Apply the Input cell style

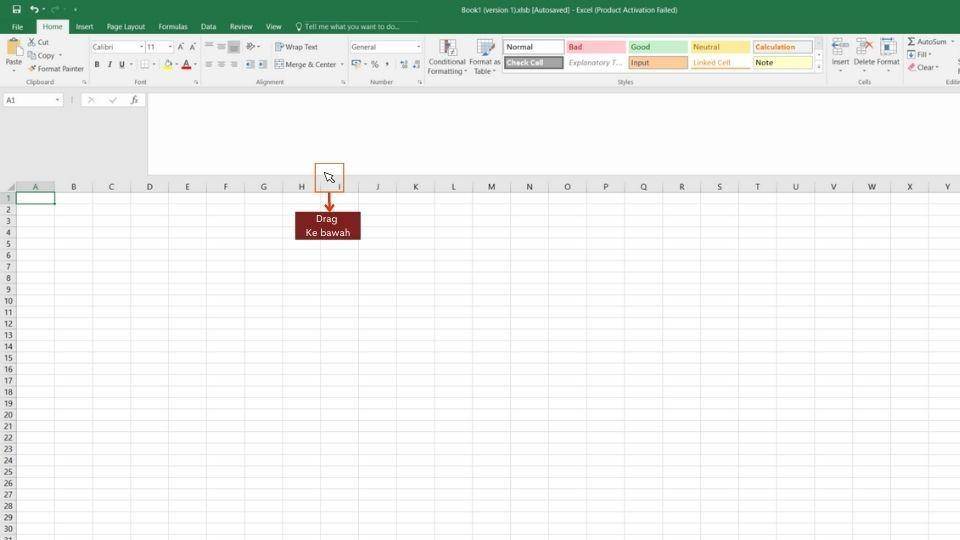point(658,62)
